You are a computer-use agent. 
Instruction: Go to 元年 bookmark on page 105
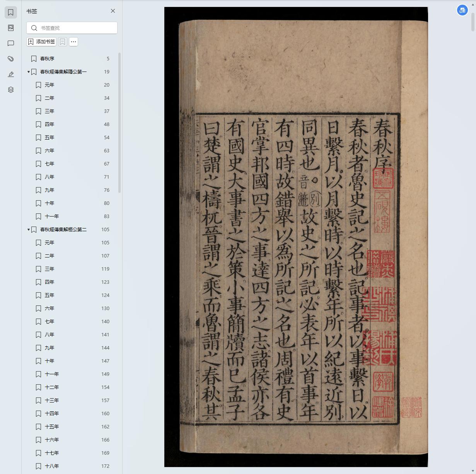[x=49, y=243]
